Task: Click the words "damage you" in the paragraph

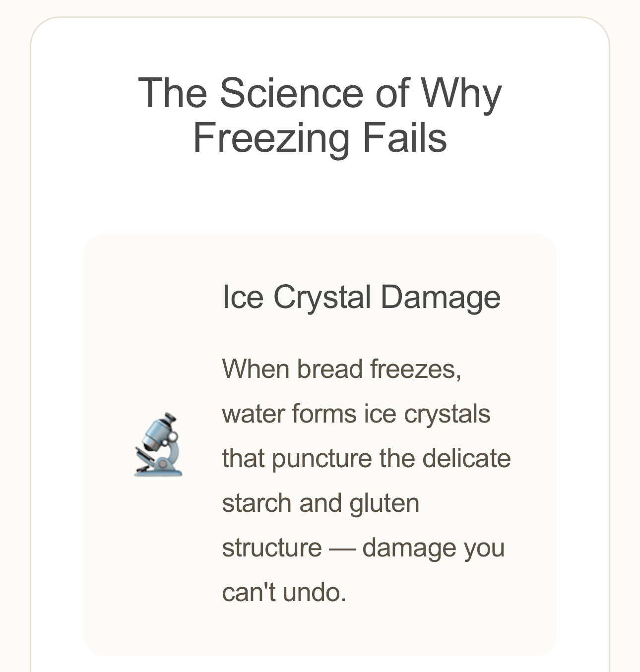Action: (433, 548)
